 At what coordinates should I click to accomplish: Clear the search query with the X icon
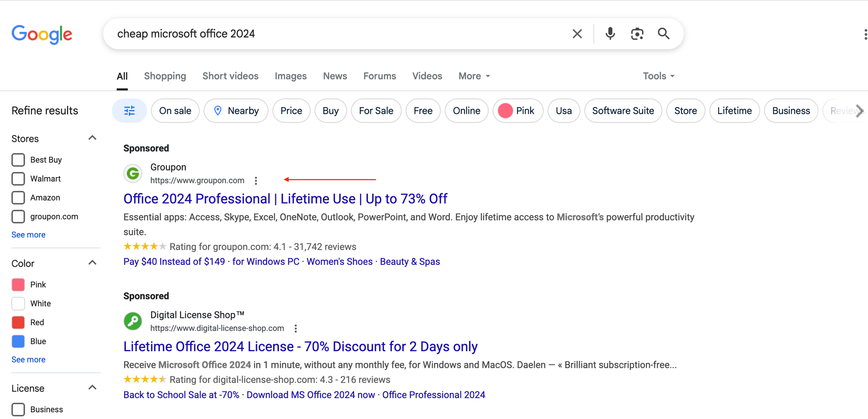click(577, 34)
